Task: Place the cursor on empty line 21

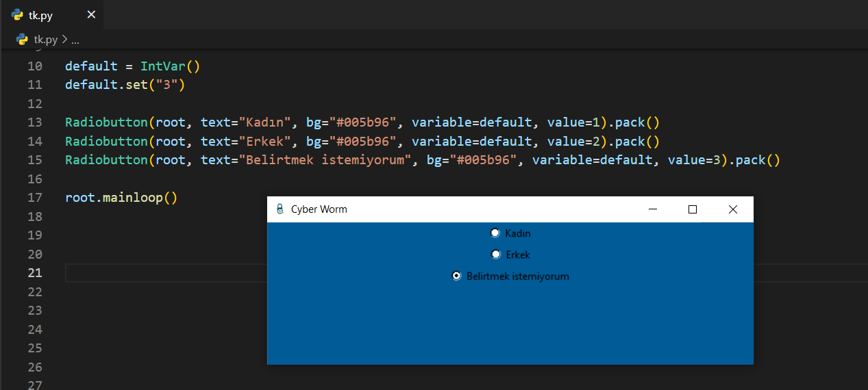Action: coord(164,273)
